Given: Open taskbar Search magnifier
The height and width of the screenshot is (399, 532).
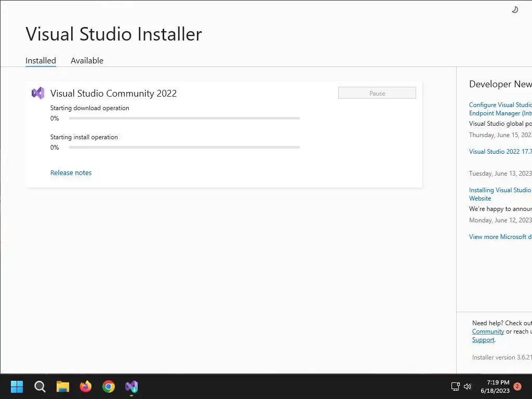Looking at the screenshot, I should [39, 387].
